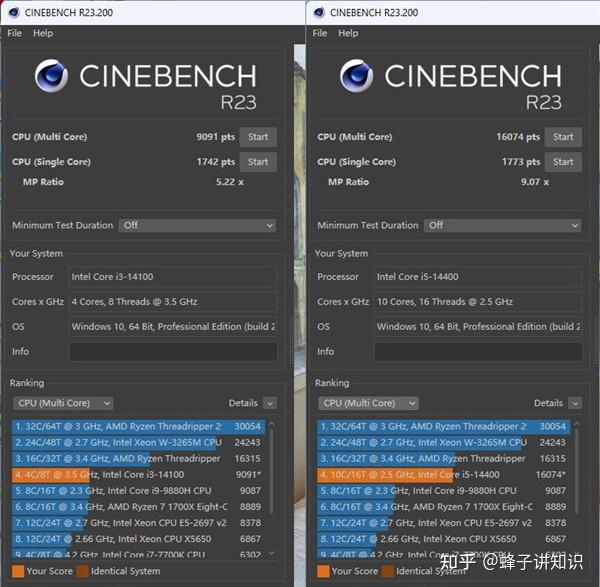The height and width of the screenshot is (587, 600).
Task: Select 16C/32T Threadripper row in right ranking
Action: (444, 458)
